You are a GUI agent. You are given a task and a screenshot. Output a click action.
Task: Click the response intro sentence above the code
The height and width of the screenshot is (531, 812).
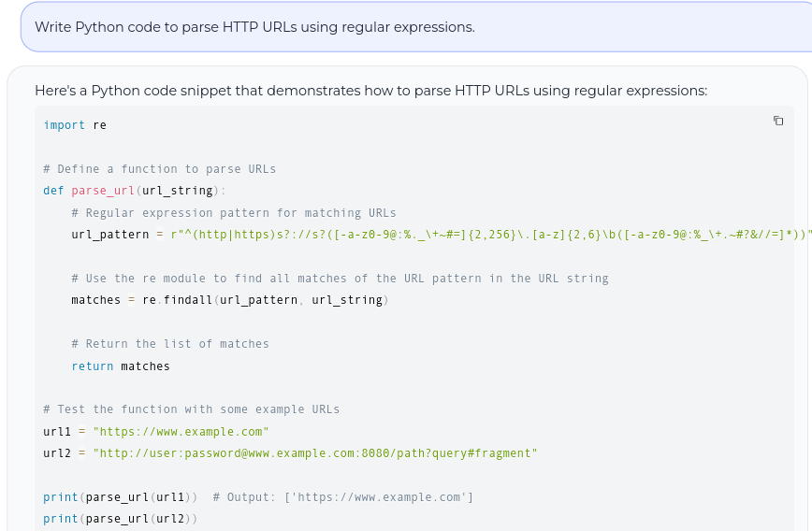370,91
